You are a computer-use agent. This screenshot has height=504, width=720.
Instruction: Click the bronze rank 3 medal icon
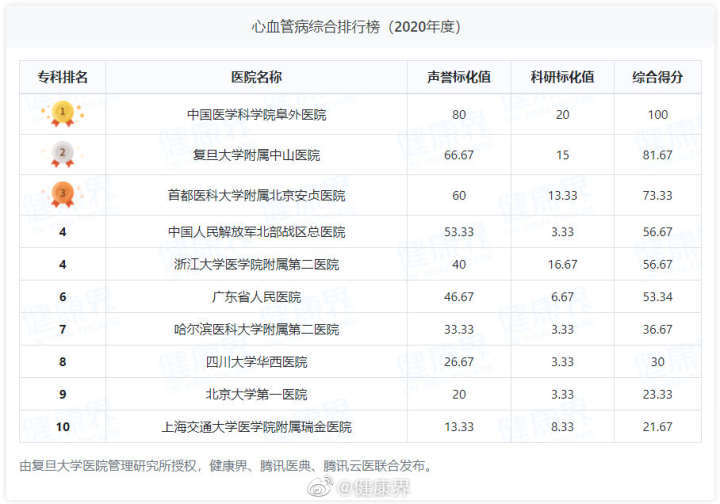pyautogui.click(x=62, y=195)
